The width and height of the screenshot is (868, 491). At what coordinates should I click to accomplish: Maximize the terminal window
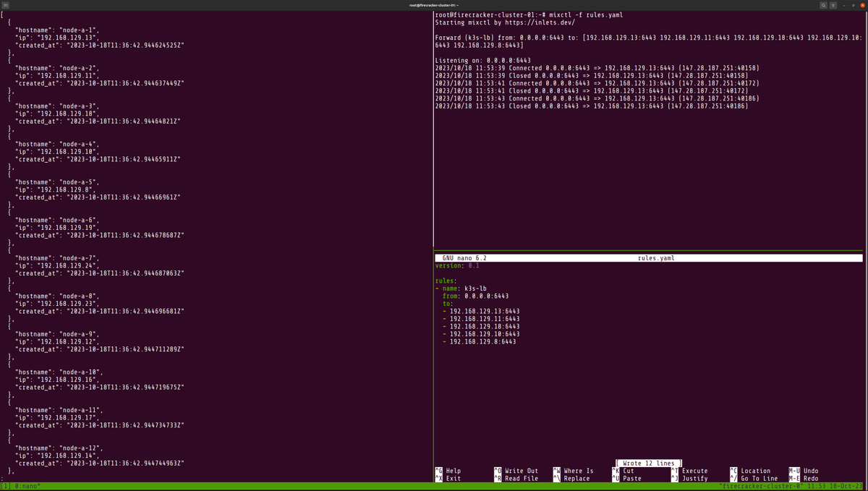(853, 5)
